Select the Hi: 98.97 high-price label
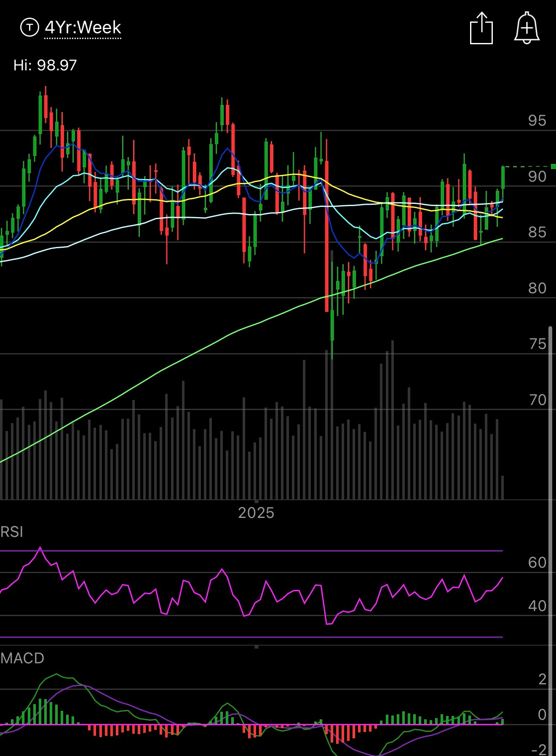Image resolution: width=556 pixels, height=756 pixels. [45, 65]
